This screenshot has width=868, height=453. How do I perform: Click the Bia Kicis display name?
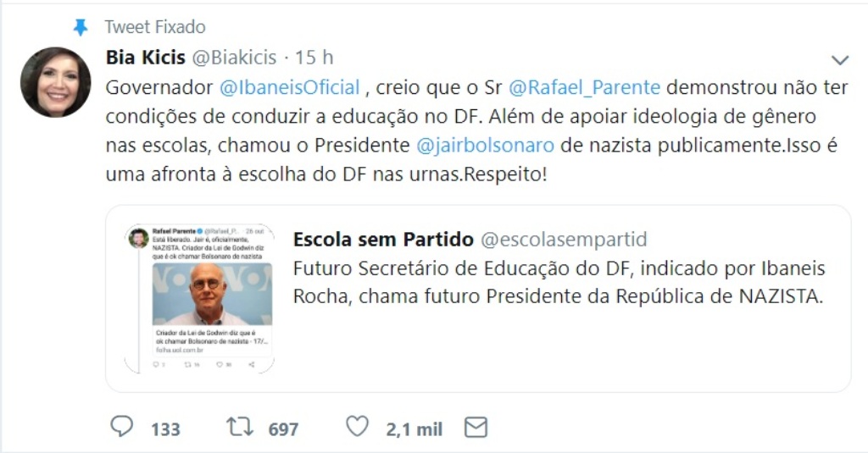(145, 58)
